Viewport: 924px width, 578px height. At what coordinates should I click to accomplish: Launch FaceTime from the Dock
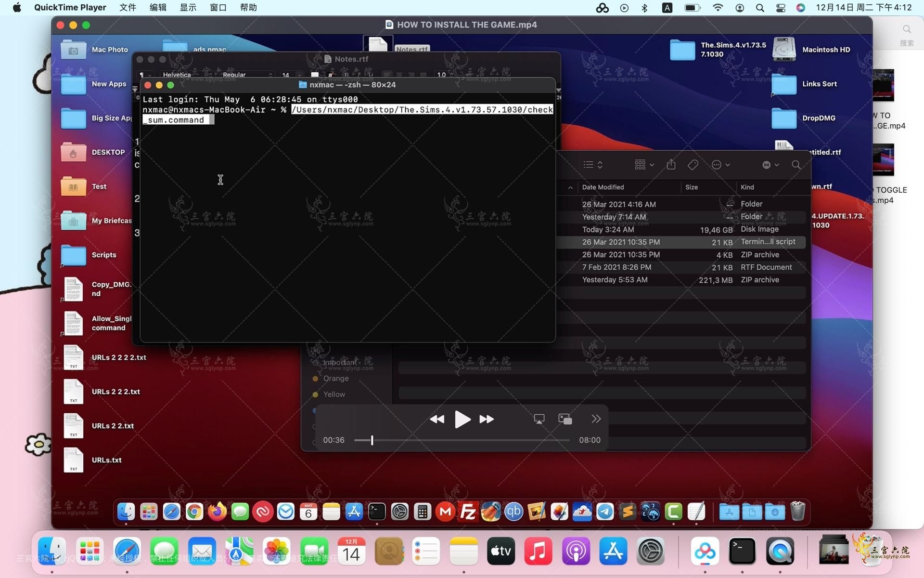coord(314,551)
